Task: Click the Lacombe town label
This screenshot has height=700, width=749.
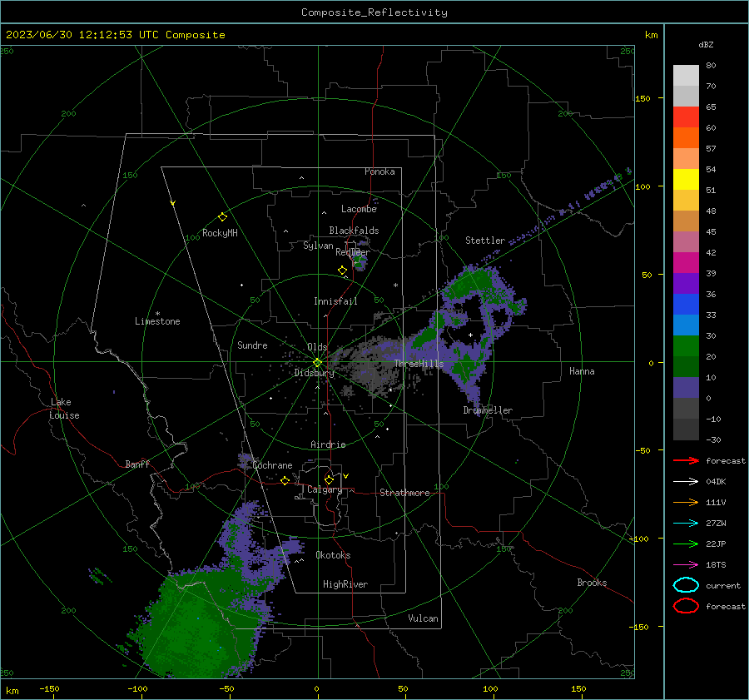Action: point(359,209)
